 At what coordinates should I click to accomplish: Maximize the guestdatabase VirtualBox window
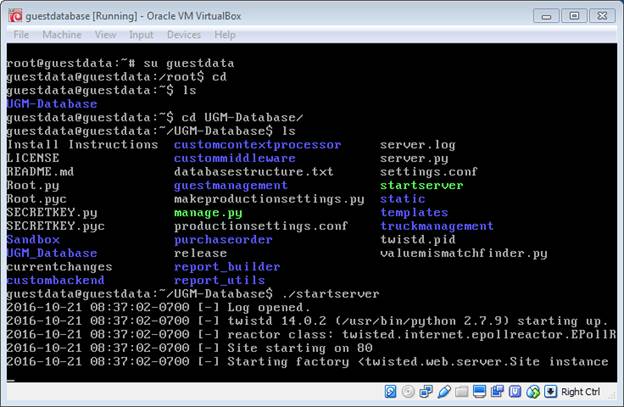coord(574,14)
